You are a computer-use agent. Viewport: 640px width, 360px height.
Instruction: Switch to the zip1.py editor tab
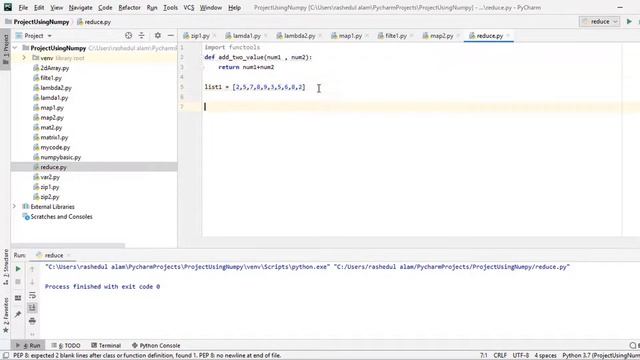coord(200,36)
